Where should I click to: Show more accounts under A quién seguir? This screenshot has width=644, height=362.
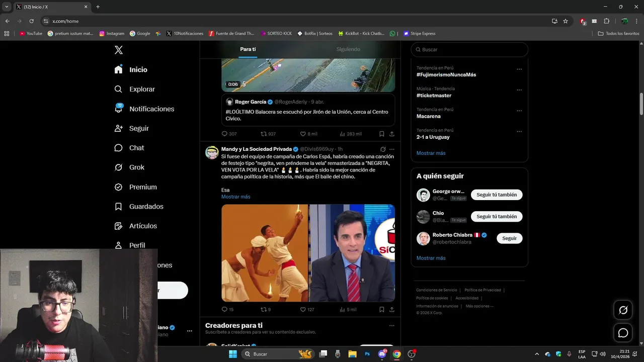[431, 258]
